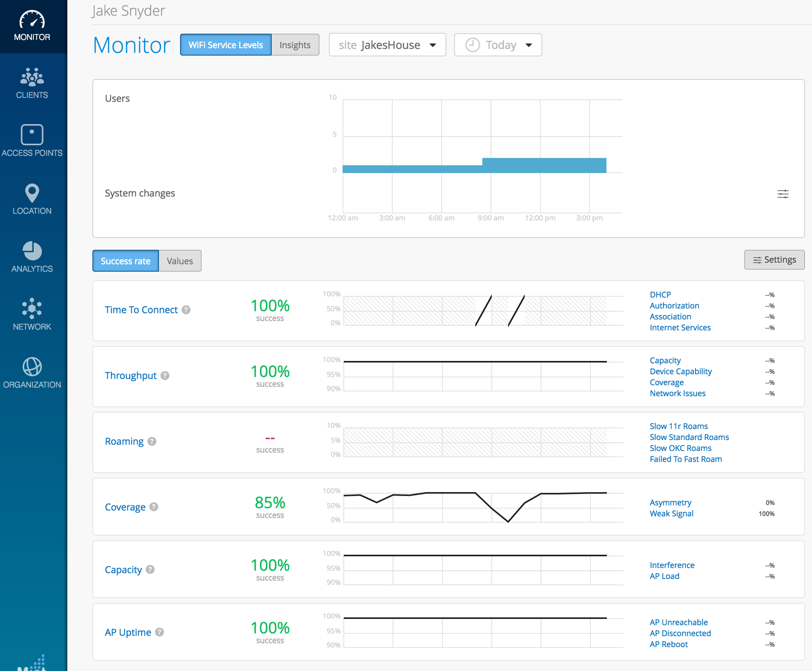Open the Access Points sidebar icon
The width and height of the screenshot is (812, 671).
32,135
